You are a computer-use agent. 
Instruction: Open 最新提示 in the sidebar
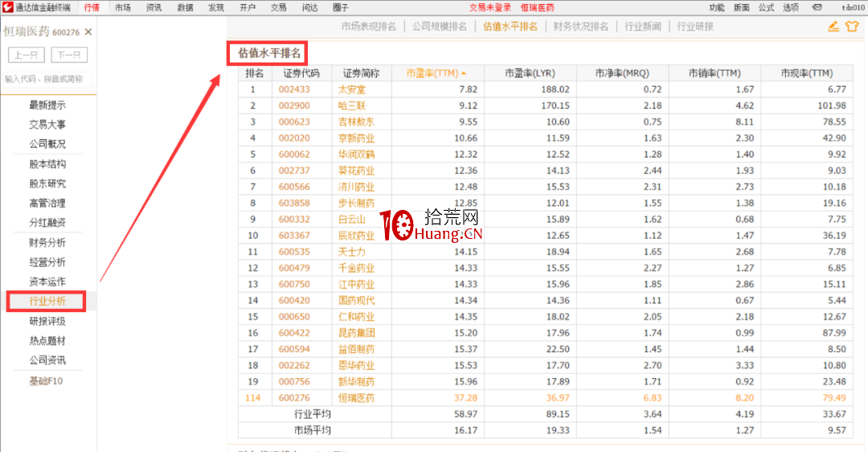(47, 105)
